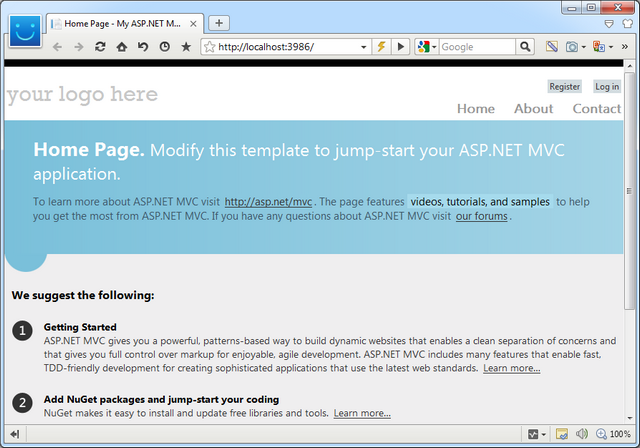Click the go arrow beside address bar
This screenshot has height=448, width=640.
[x=401, y=47]
